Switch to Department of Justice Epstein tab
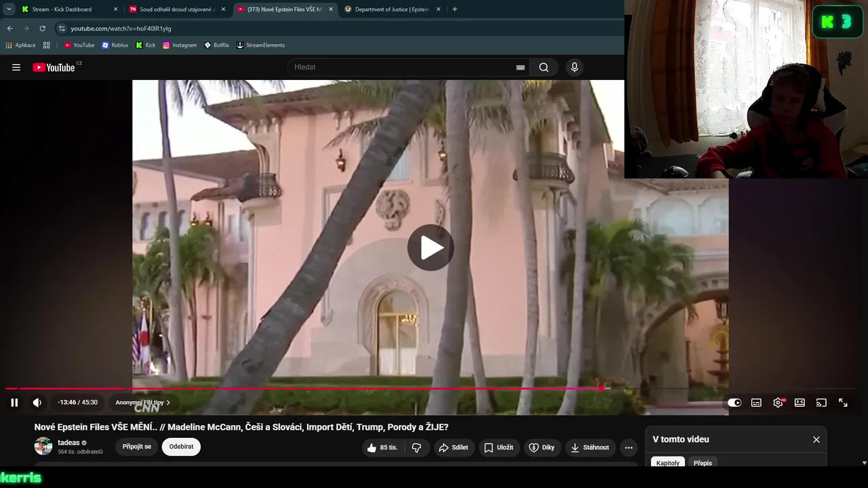The image size is (868, 488). (x=393, y=9)
